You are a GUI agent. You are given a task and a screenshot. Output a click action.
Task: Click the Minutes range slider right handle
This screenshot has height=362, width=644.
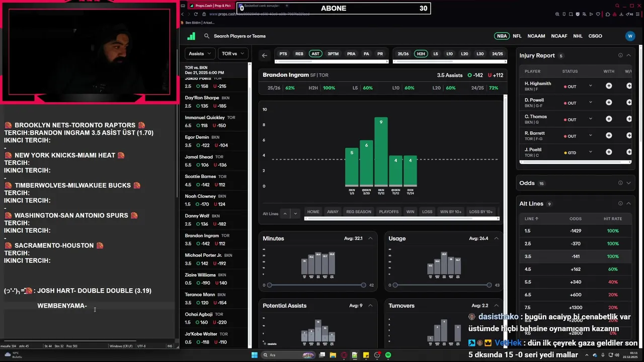[x=363, y=285]
